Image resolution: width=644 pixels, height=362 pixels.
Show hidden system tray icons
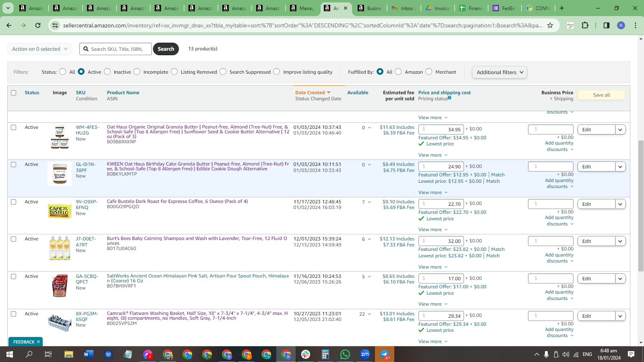point(536,354)
